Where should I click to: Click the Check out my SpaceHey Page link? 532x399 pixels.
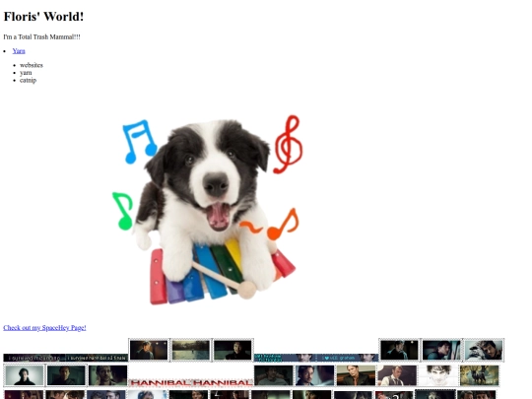(44, 328)
